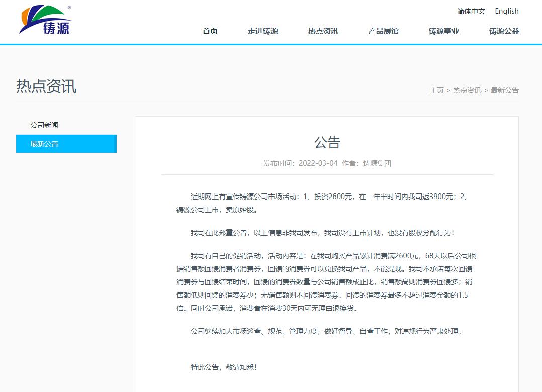Click the paragraph starting 我司在此郑重公告
The height and width of the screenshot is (392, 542).
322,233
